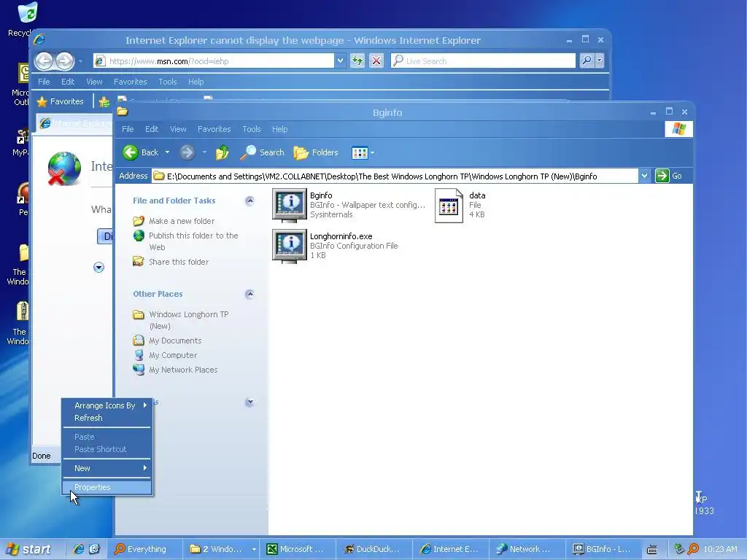The height and width of the screenshot is (560, 747).
Task: Click the Forward arrow in Bginfo window
Action: point(187,152)
